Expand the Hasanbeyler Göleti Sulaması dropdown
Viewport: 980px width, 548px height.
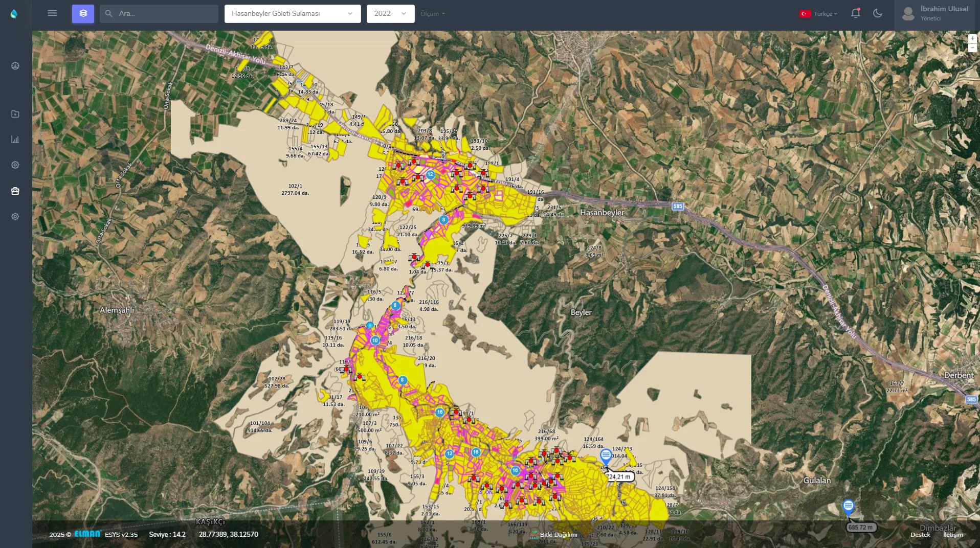click(292, 14)
